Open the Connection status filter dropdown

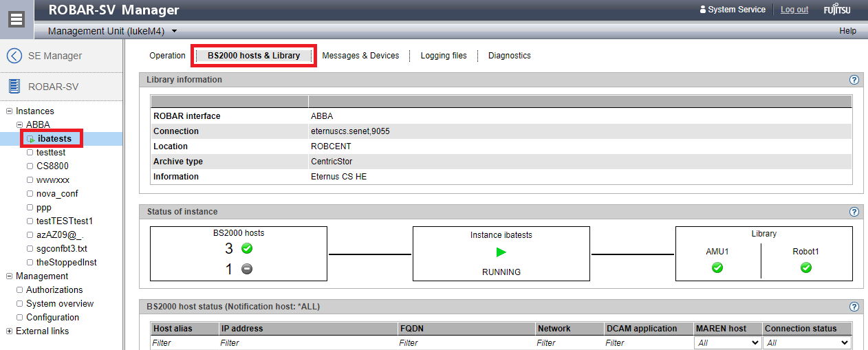pyautogui.click(x=807, y=342)
